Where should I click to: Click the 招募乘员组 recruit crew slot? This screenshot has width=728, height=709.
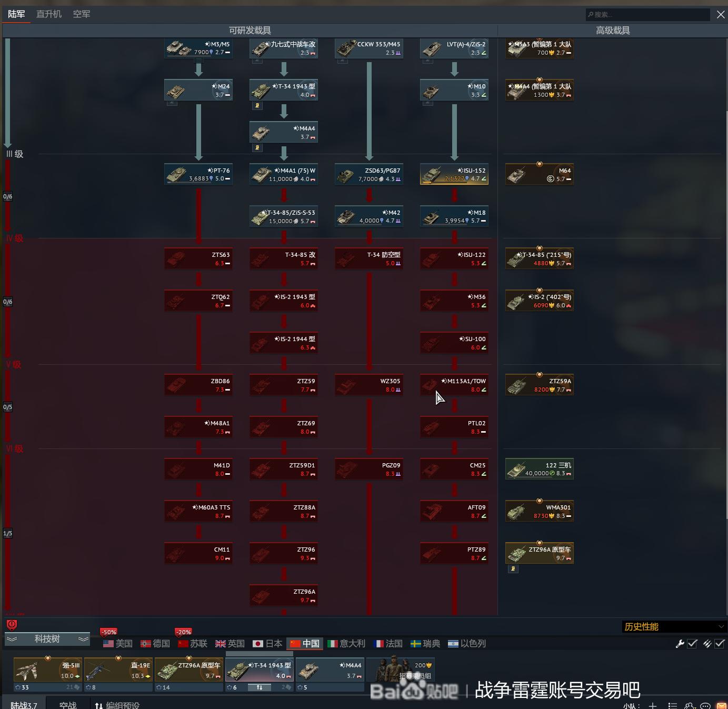coord(401,670)
